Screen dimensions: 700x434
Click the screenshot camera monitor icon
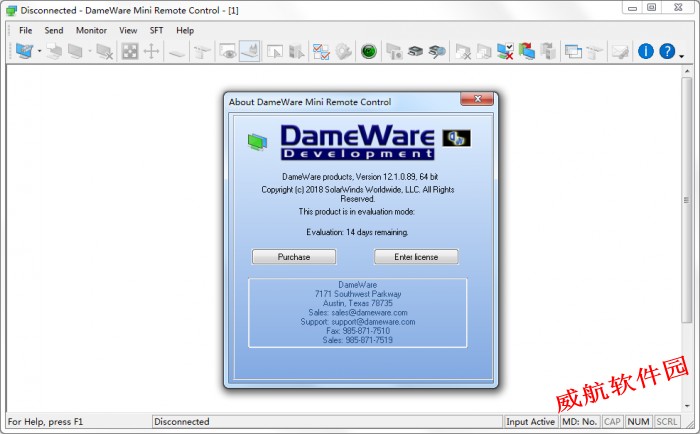[x=394, y=51]
